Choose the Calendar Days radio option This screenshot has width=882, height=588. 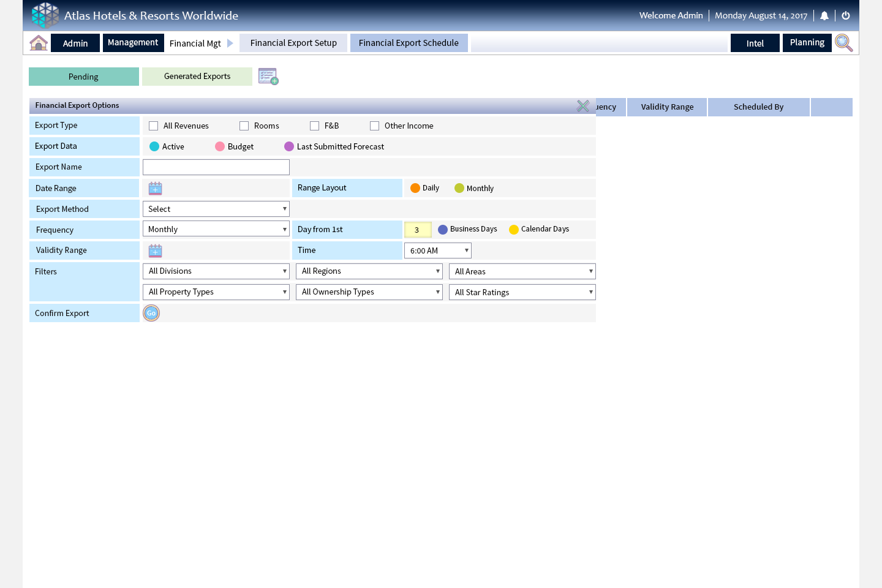pyautogui.click(x=514, y=230)
